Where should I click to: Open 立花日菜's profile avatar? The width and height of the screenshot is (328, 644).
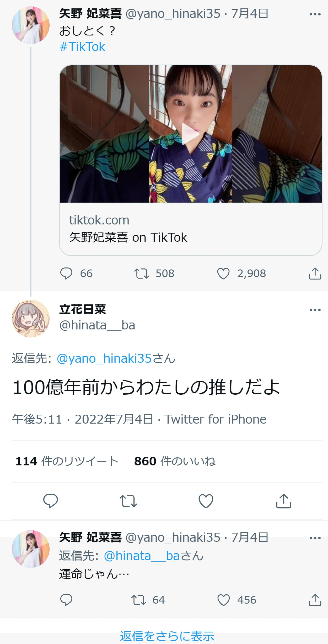click(31, 319)
